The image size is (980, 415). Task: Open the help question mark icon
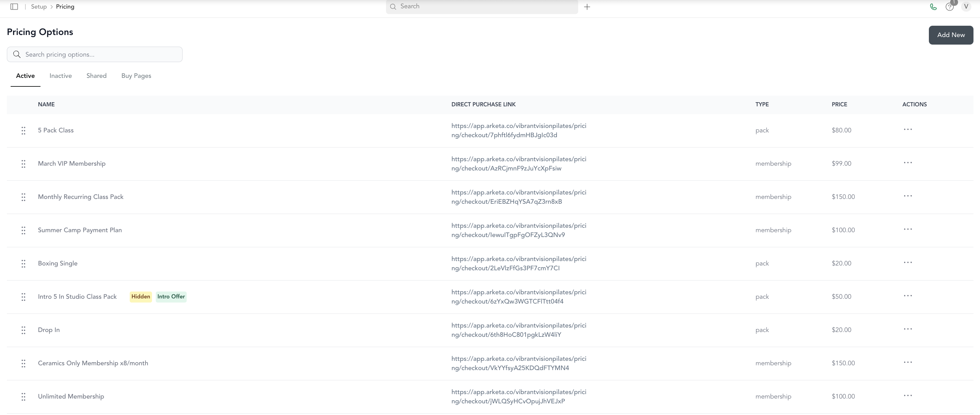[949, 7]
